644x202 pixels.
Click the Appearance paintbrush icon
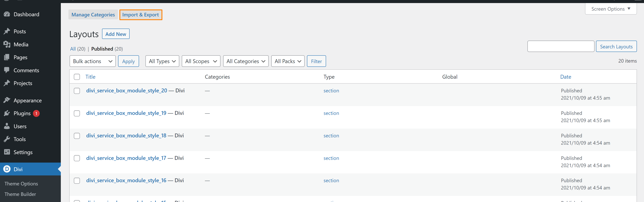click(x=7, y=100)
